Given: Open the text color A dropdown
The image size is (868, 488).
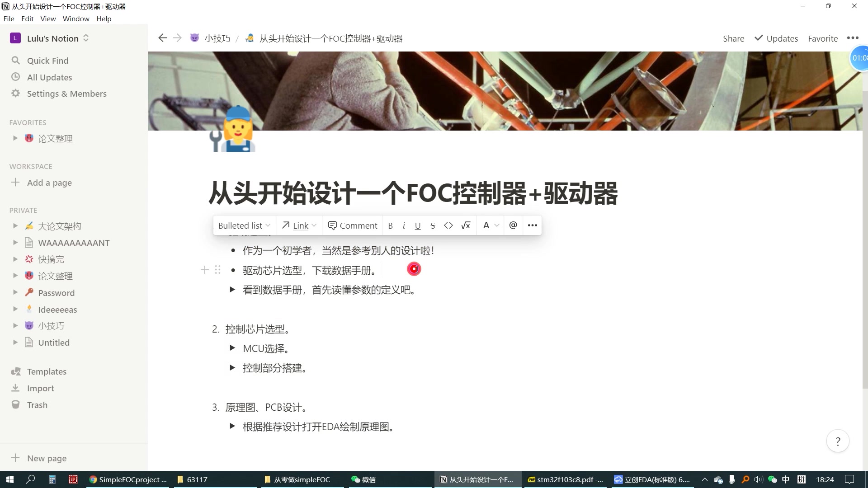Looking at the screenshot, I should 490,225.
